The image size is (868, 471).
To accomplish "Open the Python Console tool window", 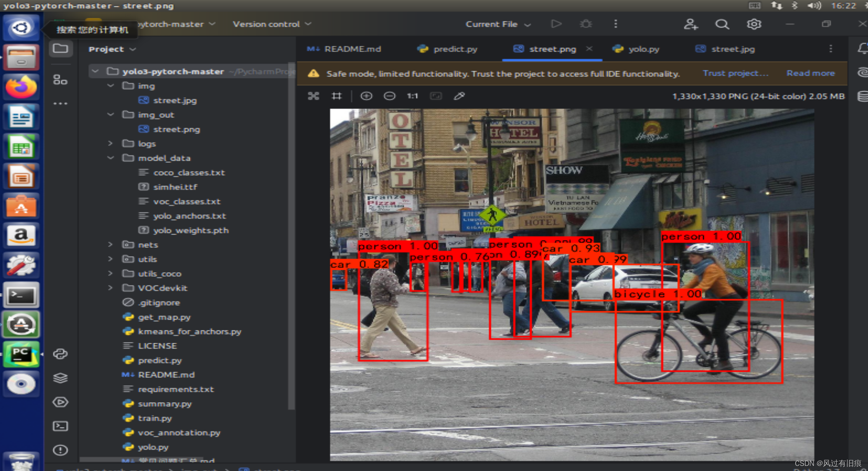I will [x=60, y=354].
